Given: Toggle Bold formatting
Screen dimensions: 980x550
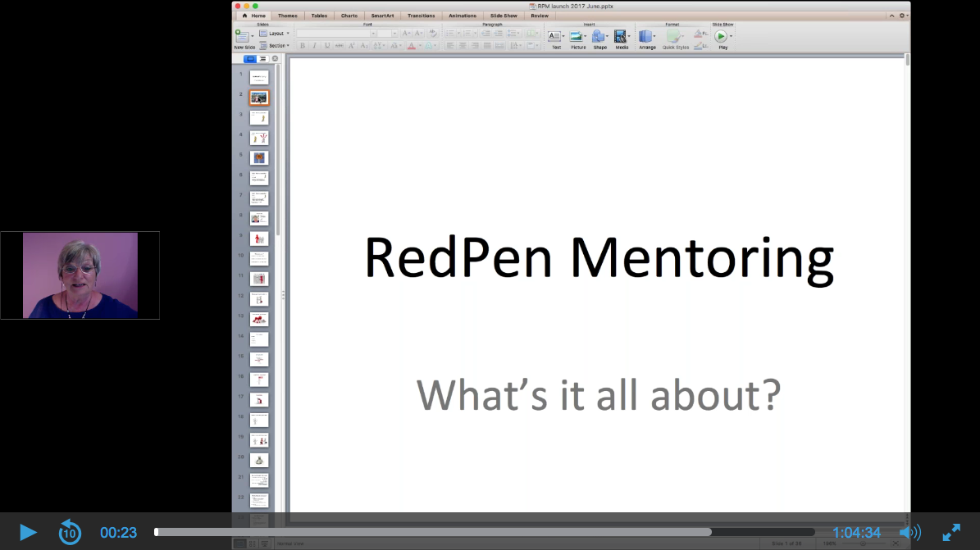Looking at the screenshot, I should tap(303, 46).
